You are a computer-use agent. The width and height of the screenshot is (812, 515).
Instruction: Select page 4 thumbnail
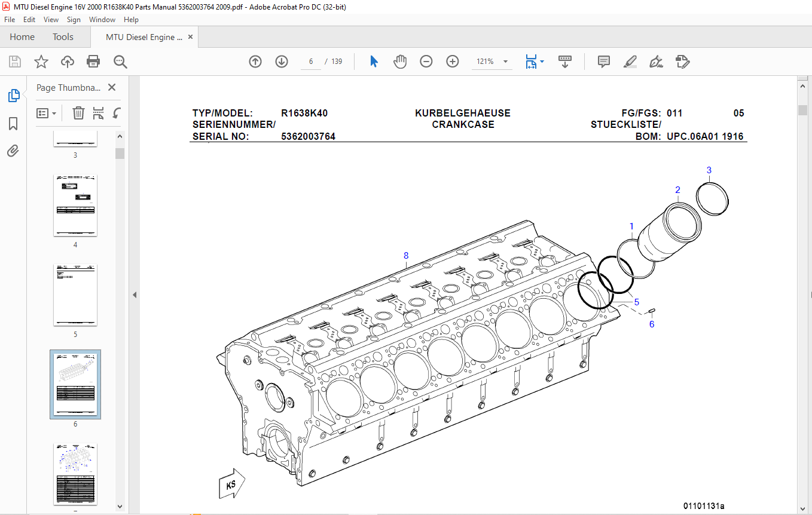pos(75,206)
